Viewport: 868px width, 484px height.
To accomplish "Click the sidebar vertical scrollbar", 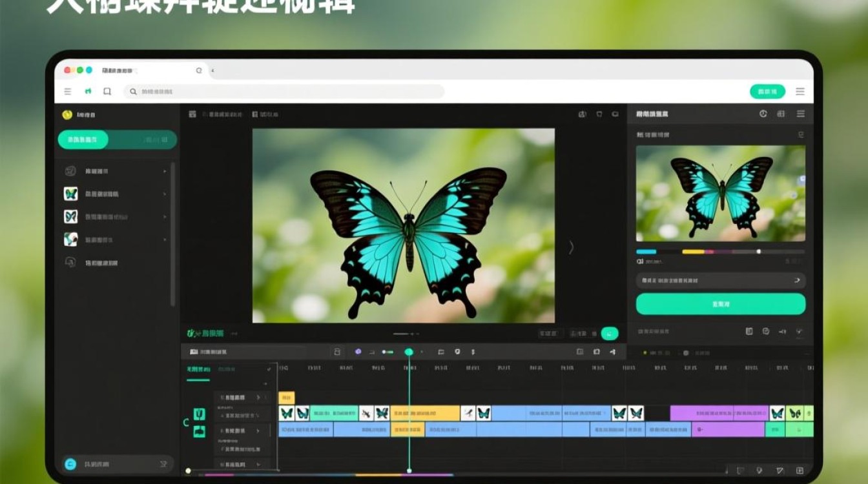I will pos(172,236).
